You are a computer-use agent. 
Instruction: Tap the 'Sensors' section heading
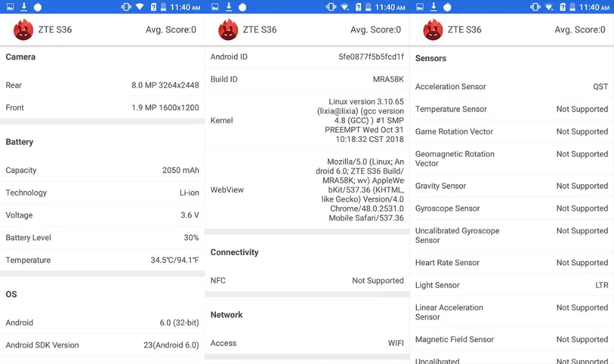(431, 58)
